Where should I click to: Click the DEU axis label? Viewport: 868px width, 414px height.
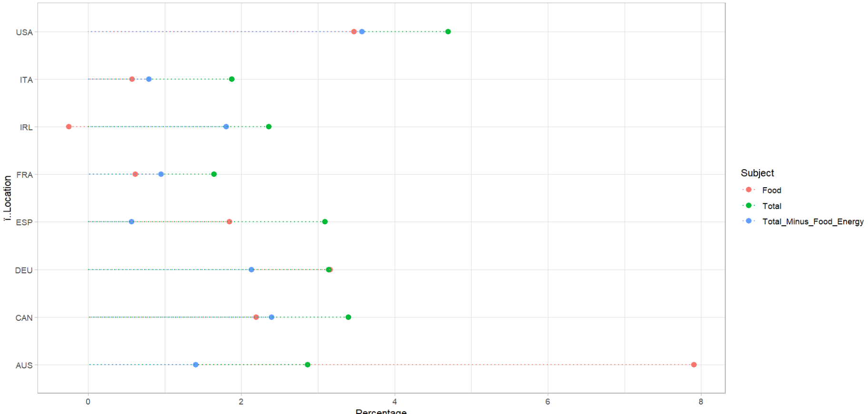tap(24, 270)
